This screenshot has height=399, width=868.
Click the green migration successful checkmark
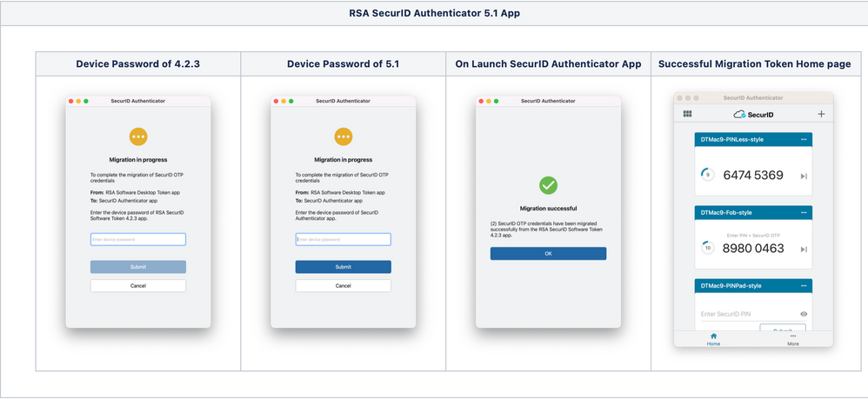(x=548, y=185)
